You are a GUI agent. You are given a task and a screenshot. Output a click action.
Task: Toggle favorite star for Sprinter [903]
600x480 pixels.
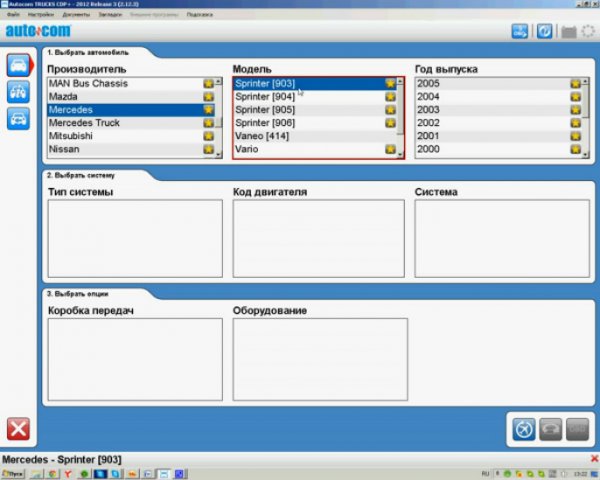click(390, 83)
